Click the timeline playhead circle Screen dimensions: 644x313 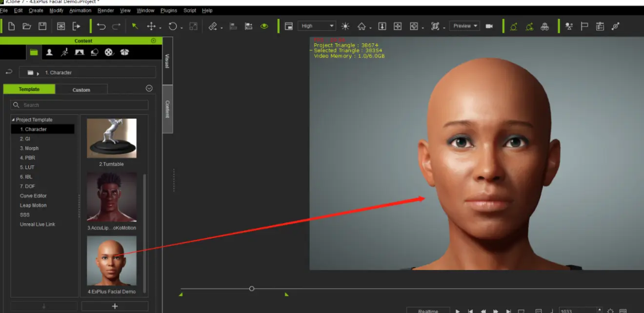click(x=252, y=289)
